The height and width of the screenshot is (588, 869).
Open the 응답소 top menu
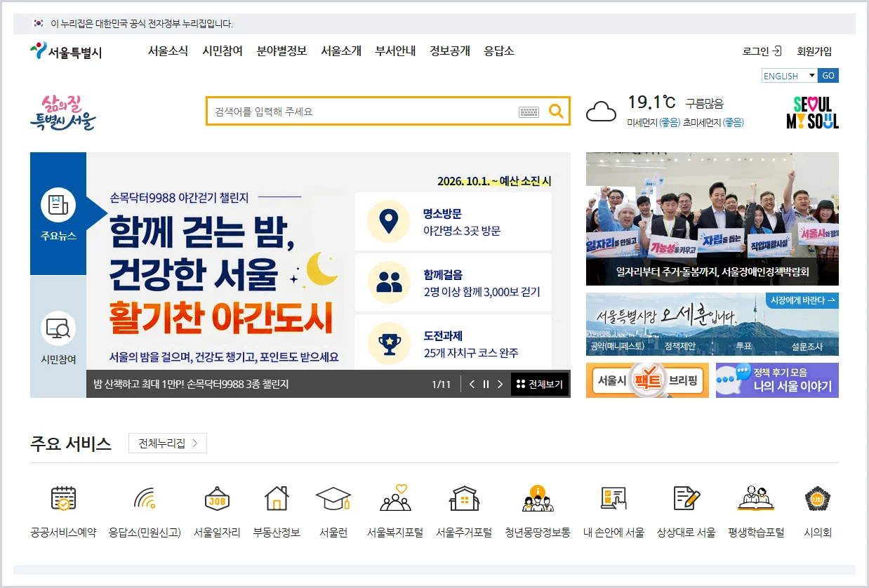(499, 51)
